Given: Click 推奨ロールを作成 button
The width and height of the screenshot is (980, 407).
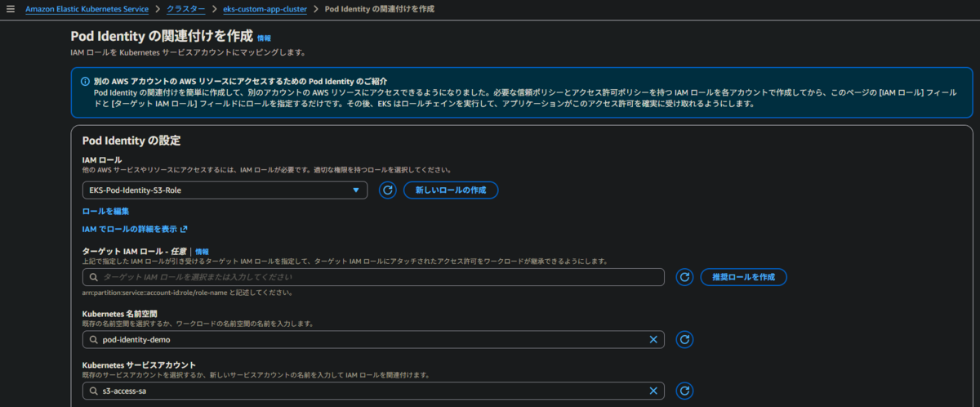Looking at the screenshot, I should point(743,277).
